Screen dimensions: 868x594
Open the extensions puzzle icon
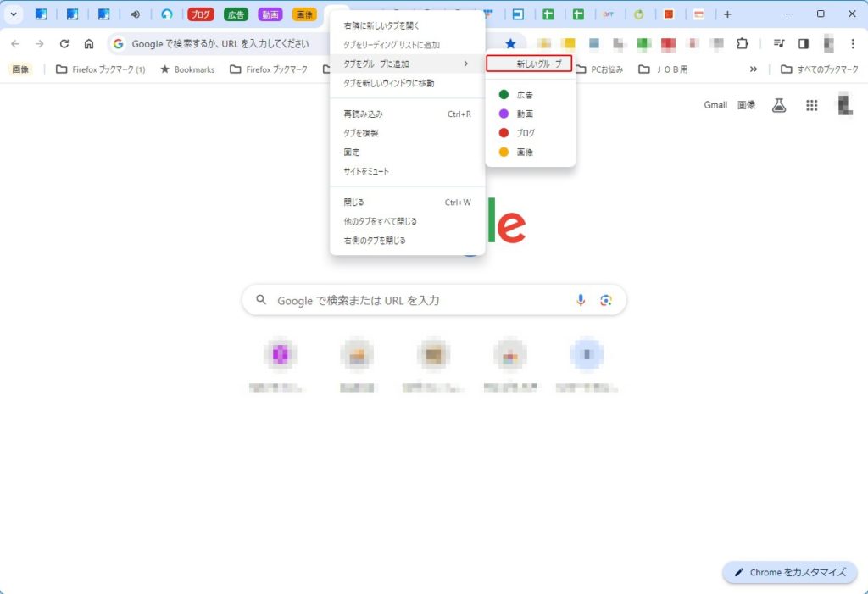(743, 44)
